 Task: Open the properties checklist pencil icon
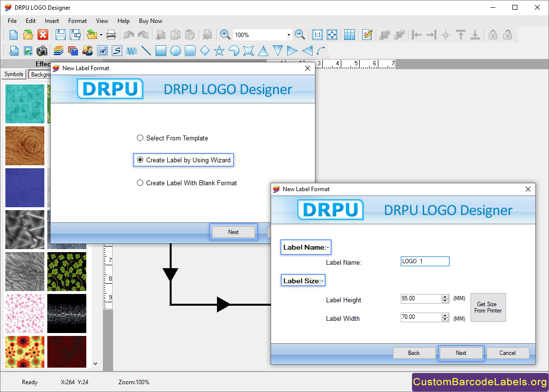(367, 35)
